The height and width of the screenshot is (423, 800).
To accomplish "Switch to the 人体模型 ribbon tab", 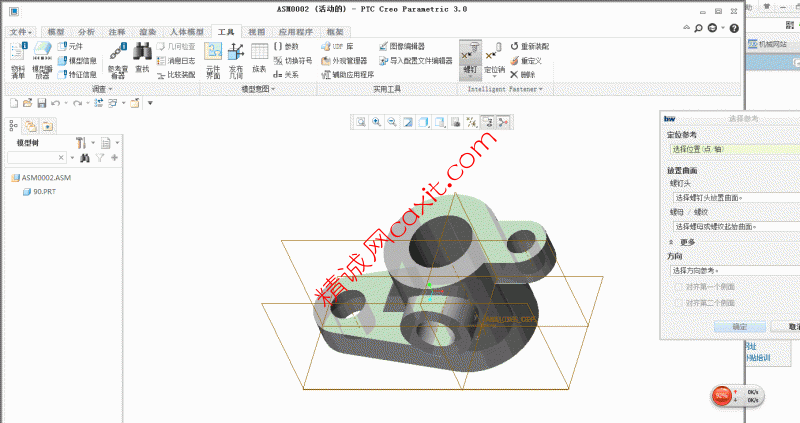I will [187, 32].
